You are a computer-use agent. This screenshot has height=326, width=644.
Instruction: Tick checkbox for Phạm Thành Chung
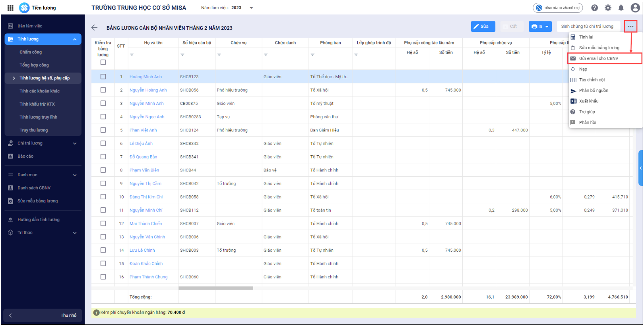pyautogui.click(x=103, y=277)
